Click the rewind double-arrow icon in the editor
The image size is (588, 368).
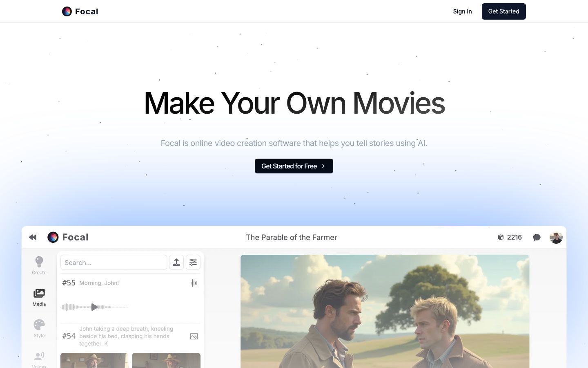tap(33, 237)
